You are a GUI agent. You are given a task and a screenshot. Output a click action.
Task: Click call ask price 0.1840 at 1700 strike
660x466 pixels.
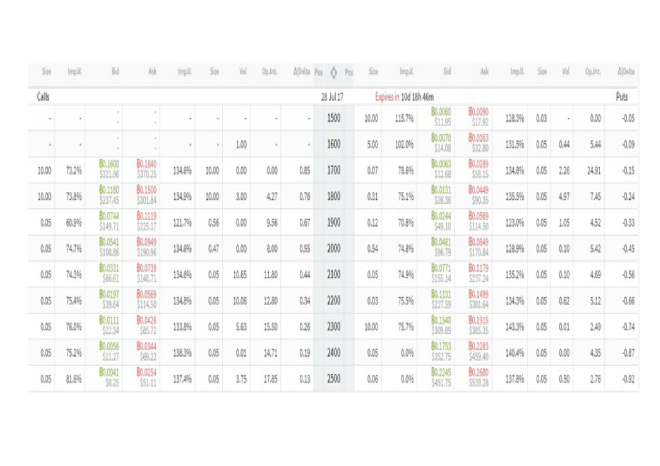tap(148, 166)
